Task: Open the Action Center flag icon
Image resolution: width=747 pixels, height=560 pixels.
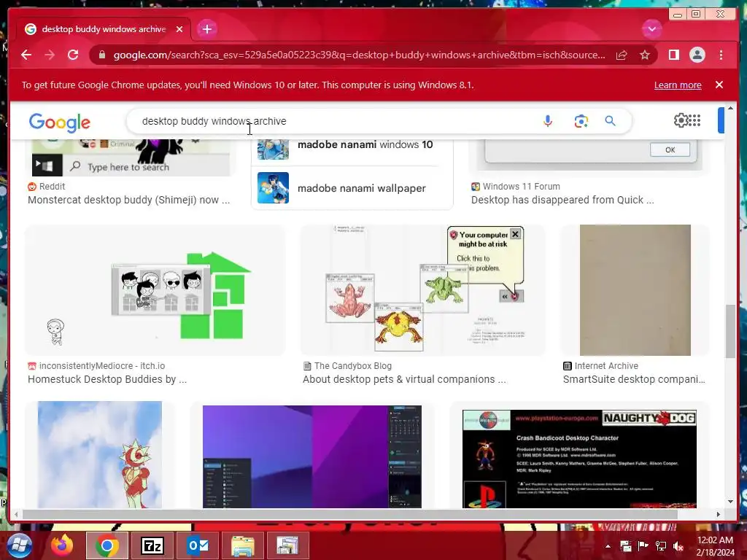Action: 643,546
